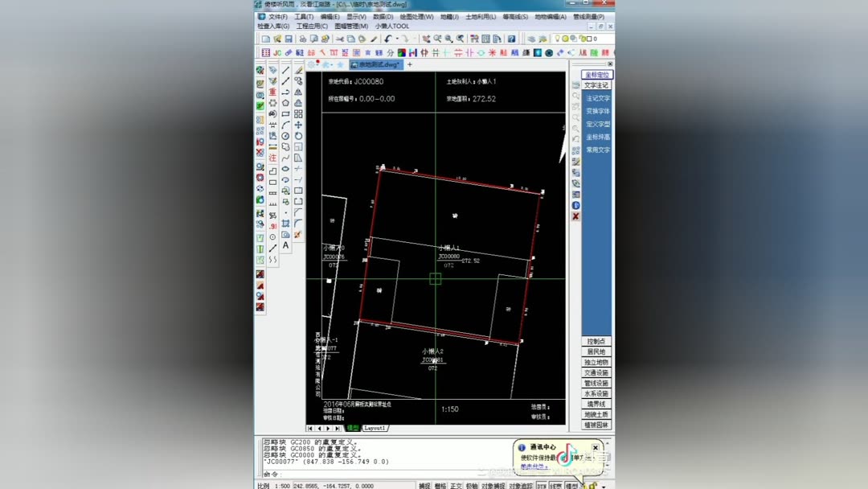Open a drawing with the folder toolbar icon
Viewport: 868px width, 489px height.
point(278,38)
